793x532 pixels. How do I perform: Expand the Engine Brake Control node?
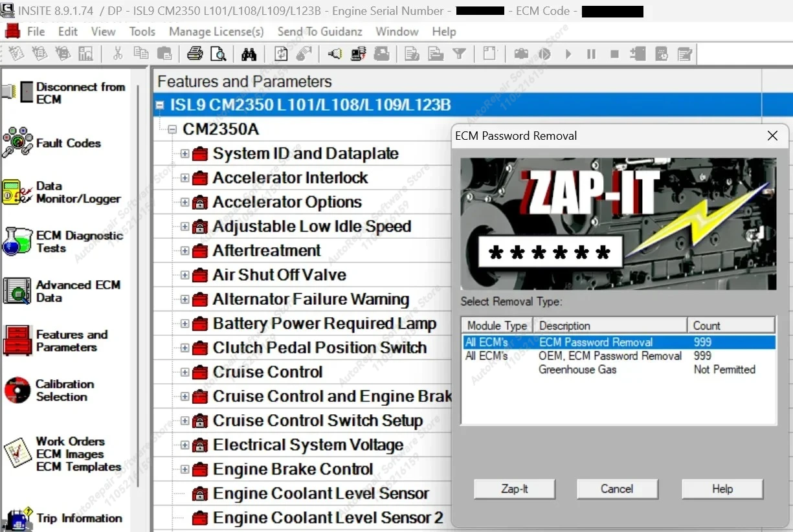tap(184, 469)
